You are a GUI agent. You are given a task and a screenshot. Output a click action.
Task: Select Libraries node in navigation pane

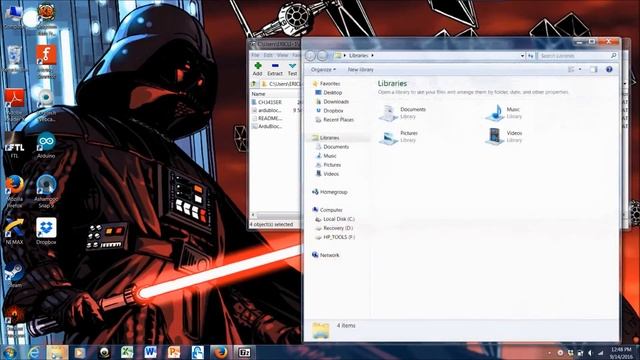point(326,138)
